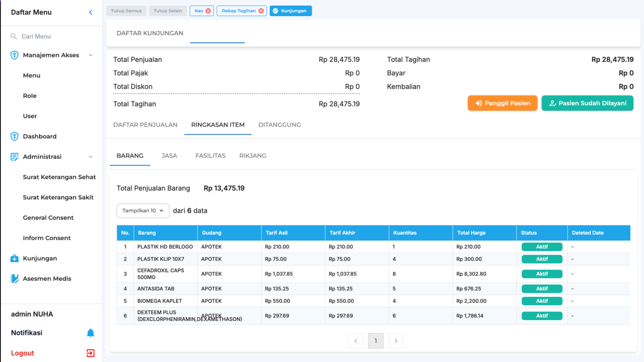Select page 1 in pagination
644x362 pixels.
pyautogui.click(x=376, y=341)
